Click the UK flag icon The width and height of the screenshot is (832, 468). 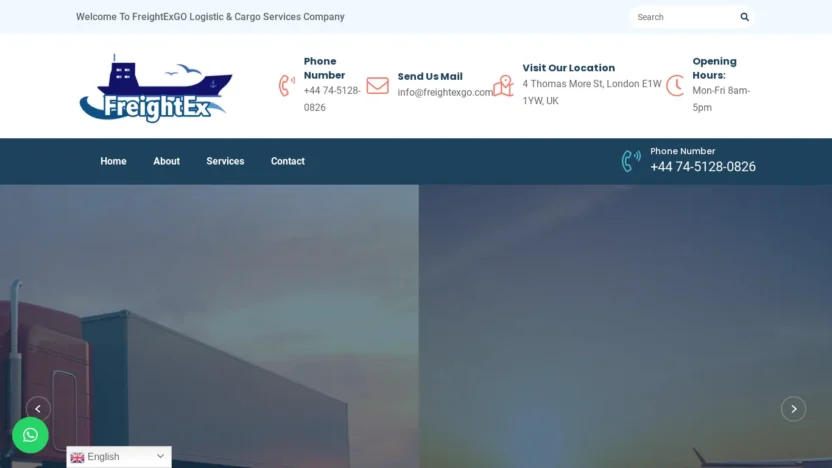pyautogui.click(x=77, y=457)
